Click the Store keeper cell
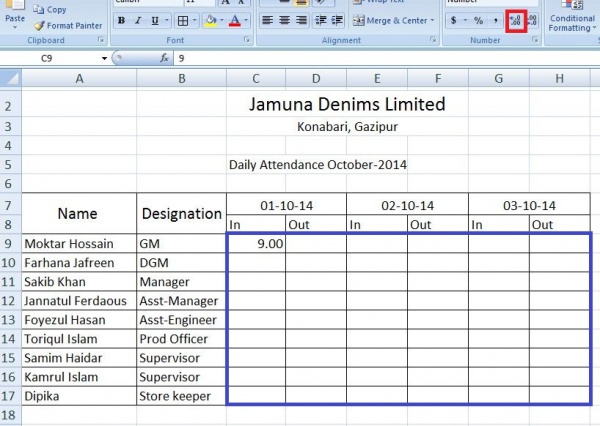The width and height of the screenshot is (600, 426). click(182, 396)
